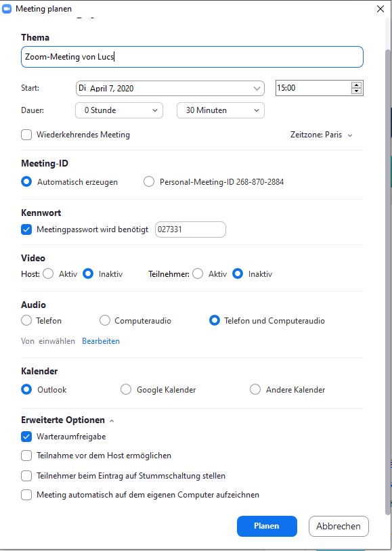Close the Meeting planen window
The height and width of the screenshot is (551, 392).
380,9
